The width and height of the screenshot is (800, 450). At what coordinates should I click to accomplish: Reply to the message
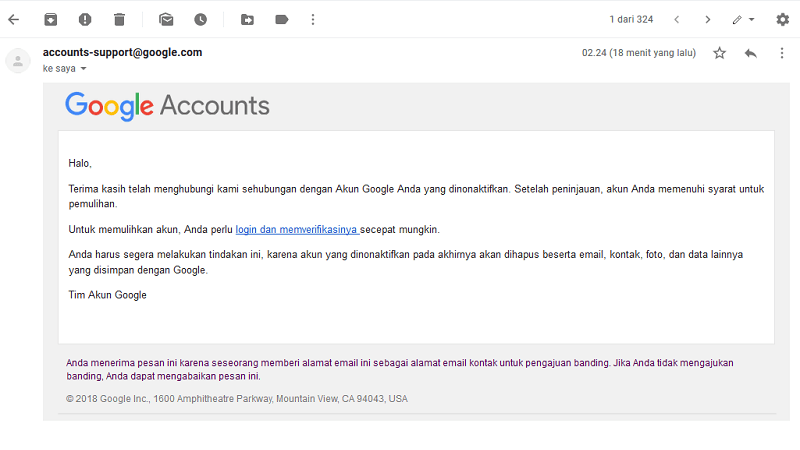[751, 53]
